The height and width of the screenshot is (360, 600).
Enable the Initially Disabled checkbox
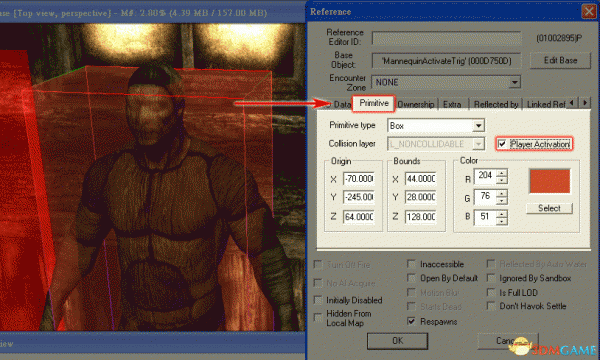click(x=318, y=300)
